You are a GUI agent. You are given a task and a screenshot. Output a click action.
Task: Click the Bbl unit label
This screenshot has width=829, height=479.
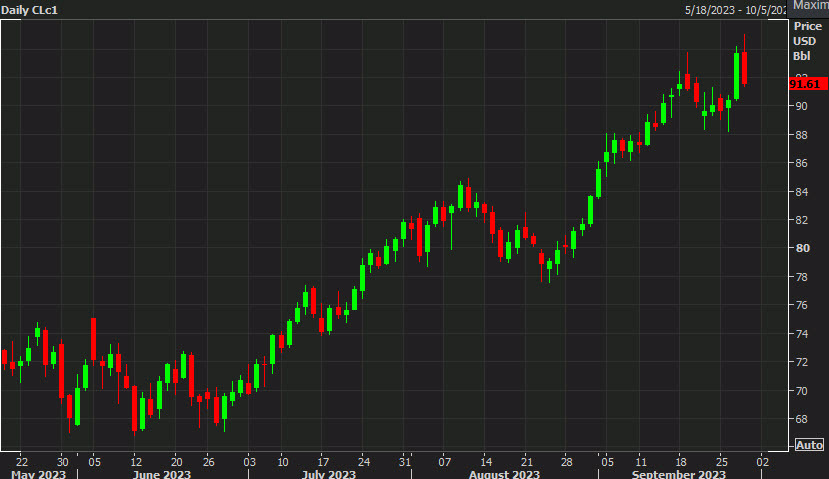click(x=802, y=56)
